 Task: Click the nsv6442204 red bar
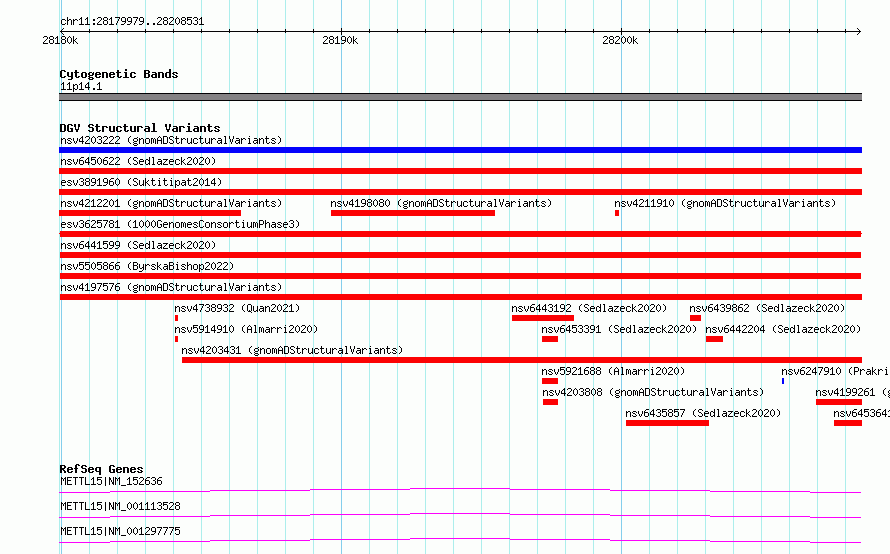point(714,339)
